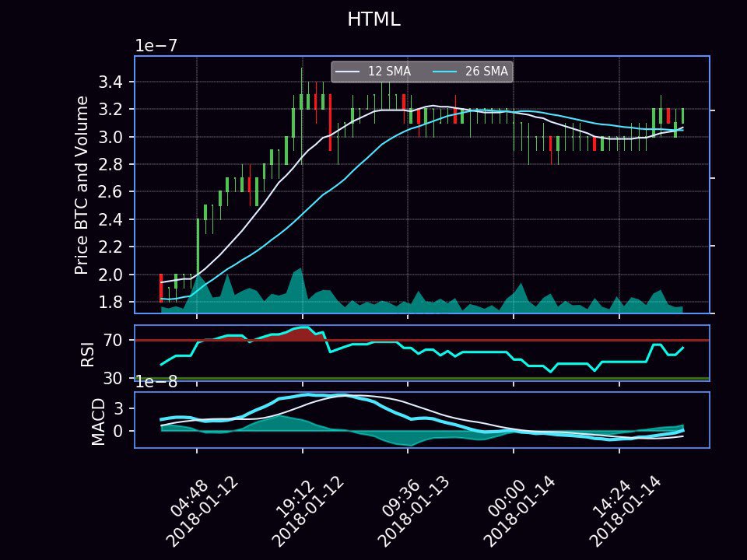
Task: Click the MACD 0 tick label
Action: [117, 431]
